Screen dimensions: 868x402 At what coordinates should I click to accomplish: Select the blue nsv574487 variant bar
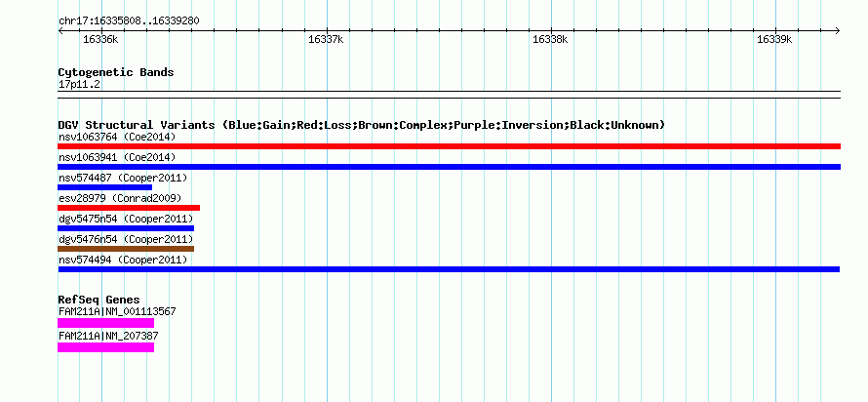point(104,187)
